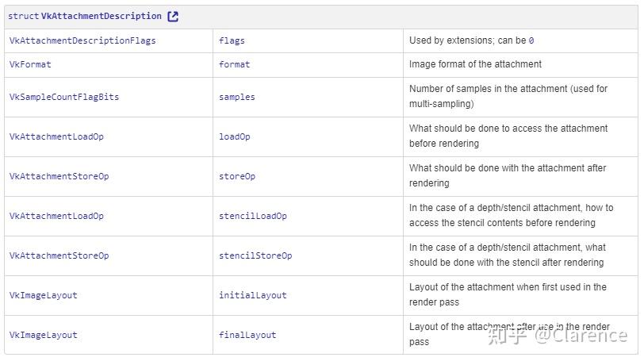This screenshot has height=361, width=644.
Task: Click VkImageLayout in the finalLayout row
Action: 44,335
